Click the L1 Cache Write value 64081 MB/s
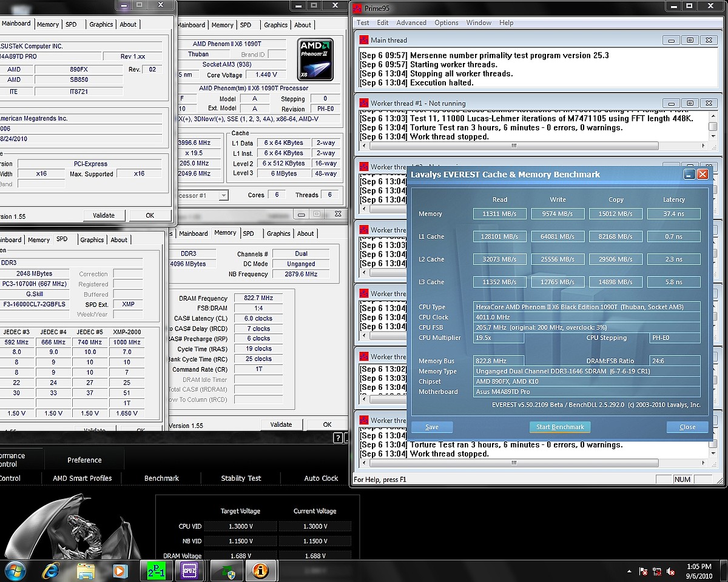 [x=558, y=237]
